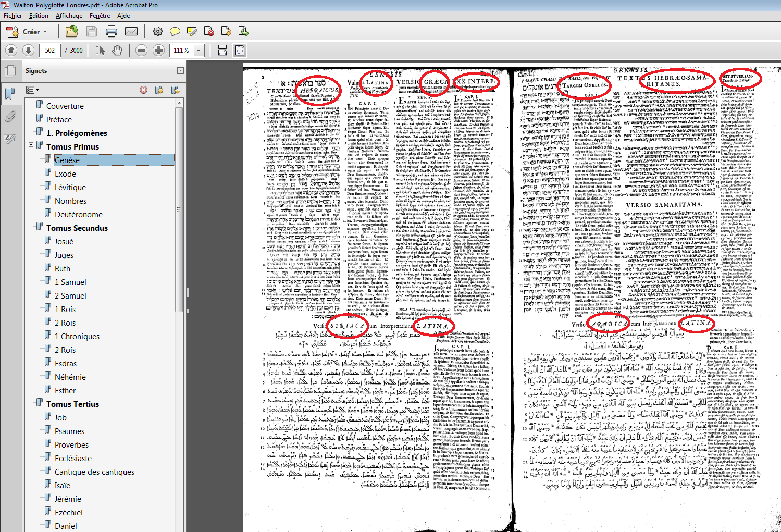This screenshot has height=532, width=781.
Task: Send file by email envelope icon
Action: click(x=131, y=32)
